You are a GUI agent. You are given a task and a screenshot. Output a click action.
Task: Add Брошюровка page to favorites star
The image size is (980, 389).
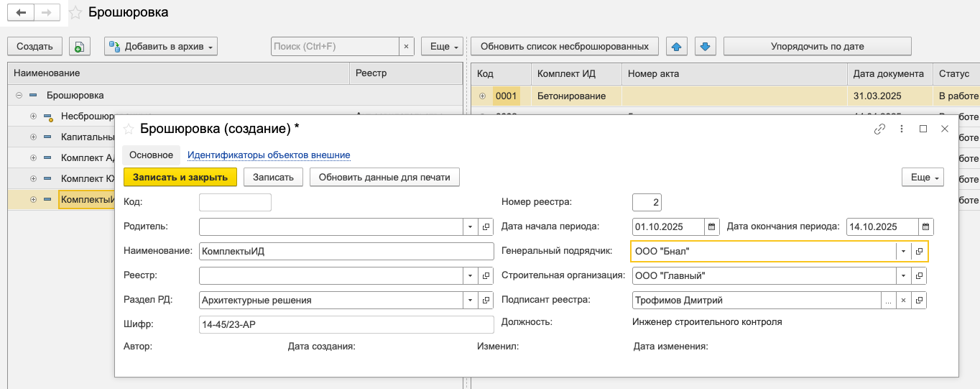pyautogui.click(x=75, y=13)
